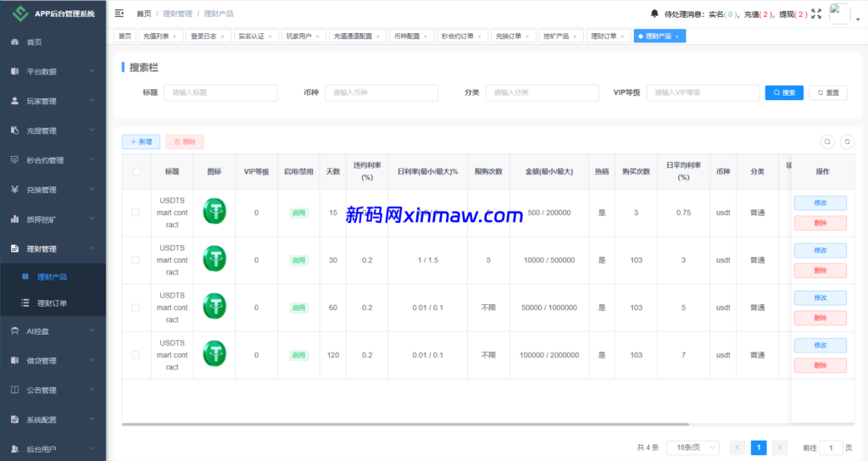
Task: Click the 新增 add button
Action: [142, 142]
